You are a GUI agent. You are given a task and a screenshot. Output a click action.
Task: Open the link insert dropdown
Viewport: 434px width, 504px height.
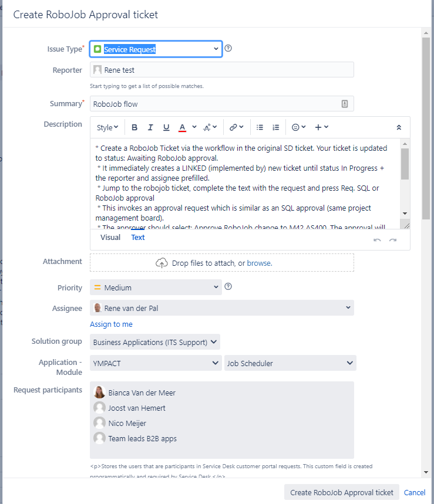(x=236, y=127)
